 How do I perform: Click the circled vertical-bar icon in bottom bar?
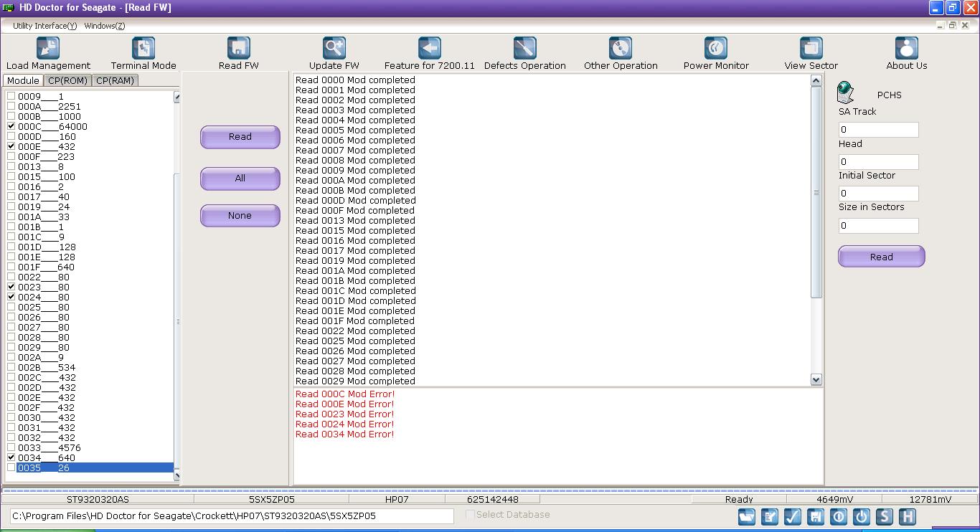click(839, 516)
